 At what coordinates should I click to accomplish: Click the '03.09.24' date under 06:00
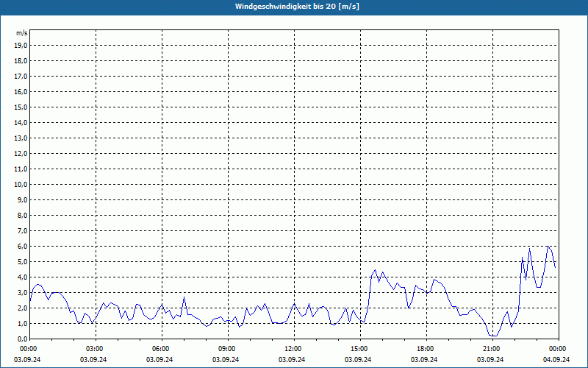point(159,360)
